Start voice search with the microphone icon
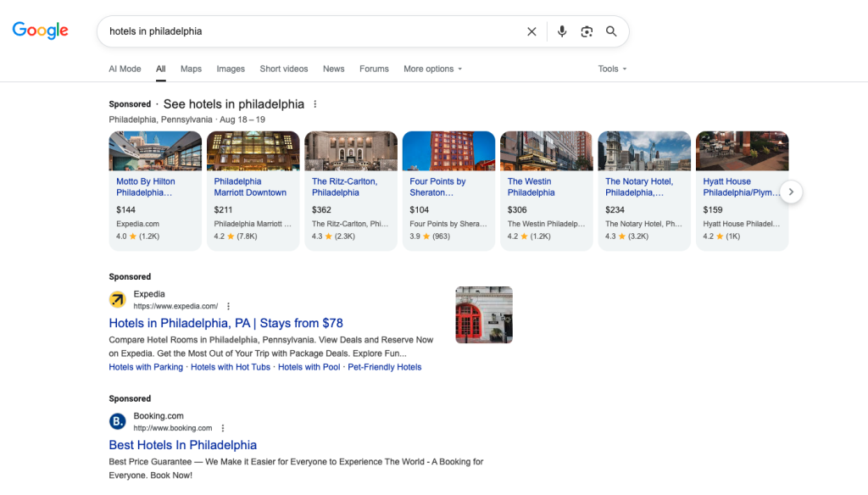Screen dimensions: 868x495 coord(561,31)
